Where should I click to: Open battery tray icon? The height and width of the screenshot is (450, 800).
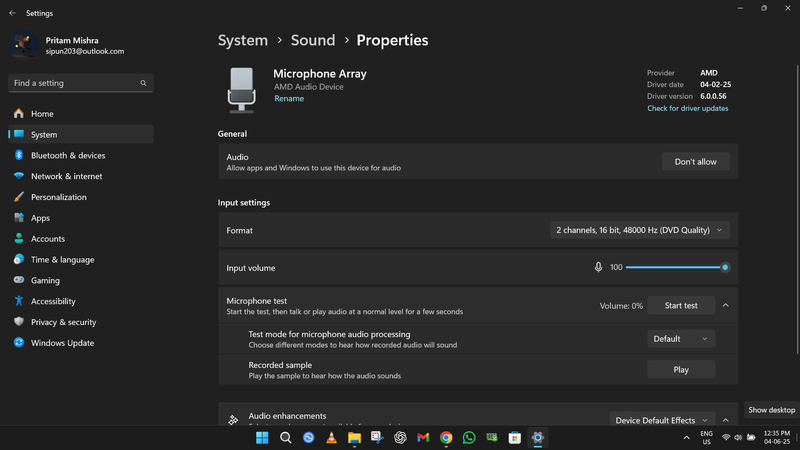point(751,438)
